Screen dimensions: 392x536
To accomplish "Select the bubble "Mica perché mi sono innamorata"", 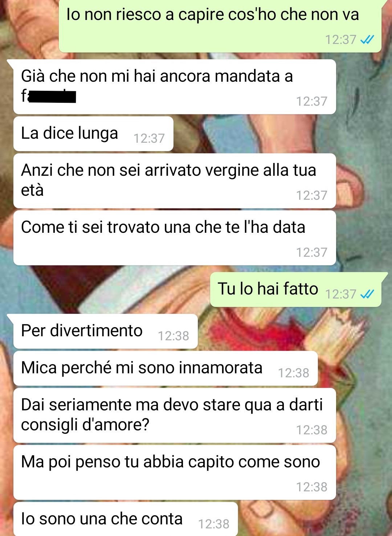I will pyautogui.click(x=166, y=368).
